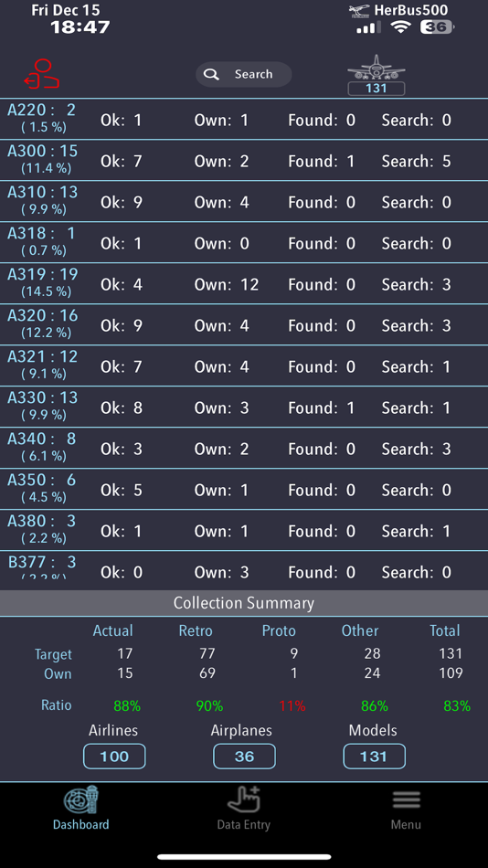The image size is (488, 868).
Task: Tap the Data Entry tab label
Action: click(244, 824)
